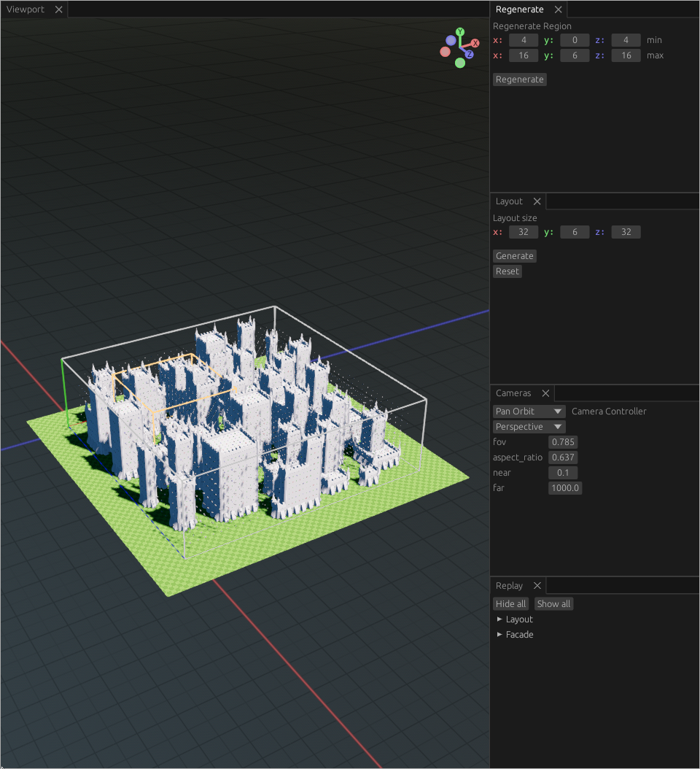Open the Pan Orbit camera controller dropdown
This screenshot has width=700, height=769.
pyautogui.click(x=529, y=411)
